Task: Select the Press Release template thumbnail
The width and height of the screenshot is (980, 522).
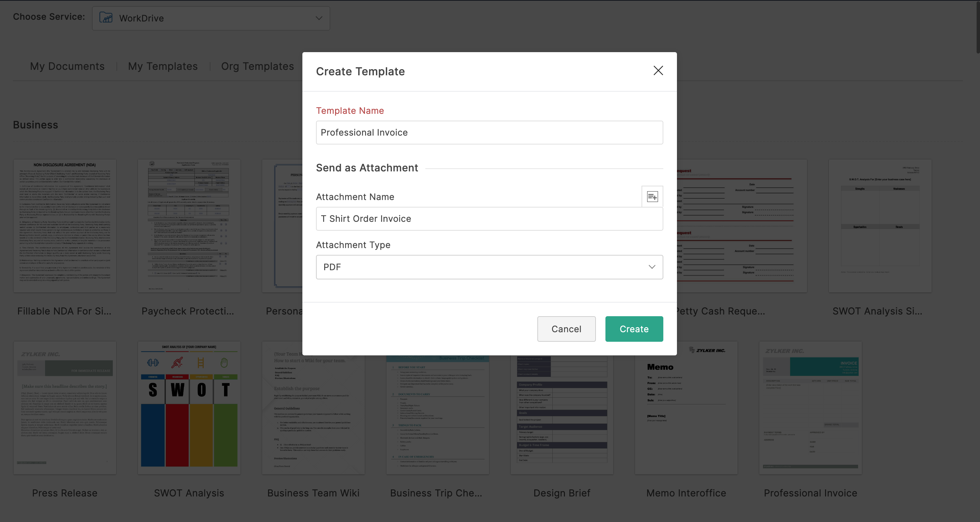Action: tap(65, 408)
